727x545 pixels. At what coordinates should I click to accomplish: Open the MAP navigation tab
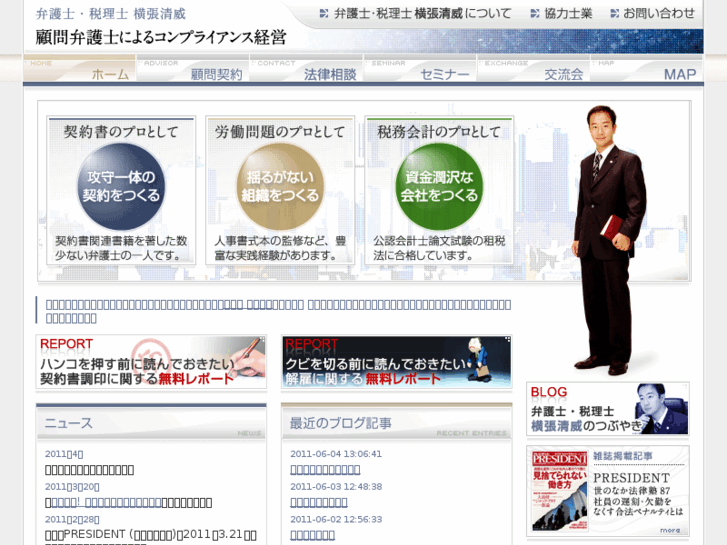click(x=647, y=68)
